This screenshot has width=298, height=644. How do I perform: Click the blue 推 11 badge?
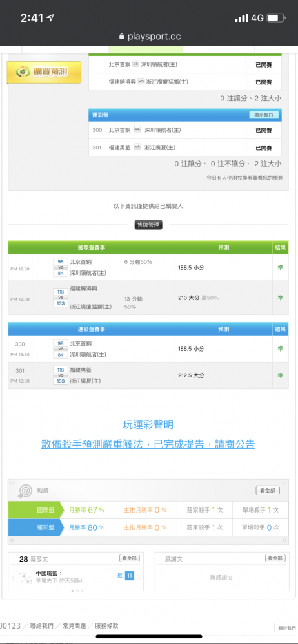tap(126, 575)
